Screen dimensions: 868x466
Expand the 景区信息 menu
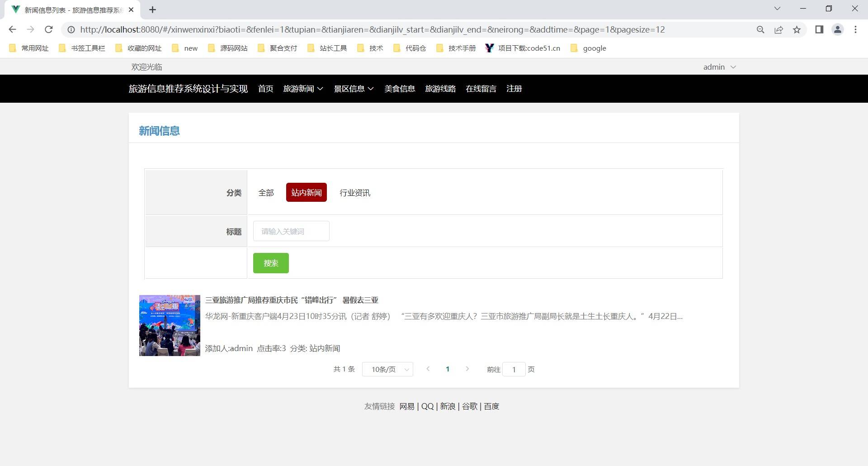[x=354, y=89]
